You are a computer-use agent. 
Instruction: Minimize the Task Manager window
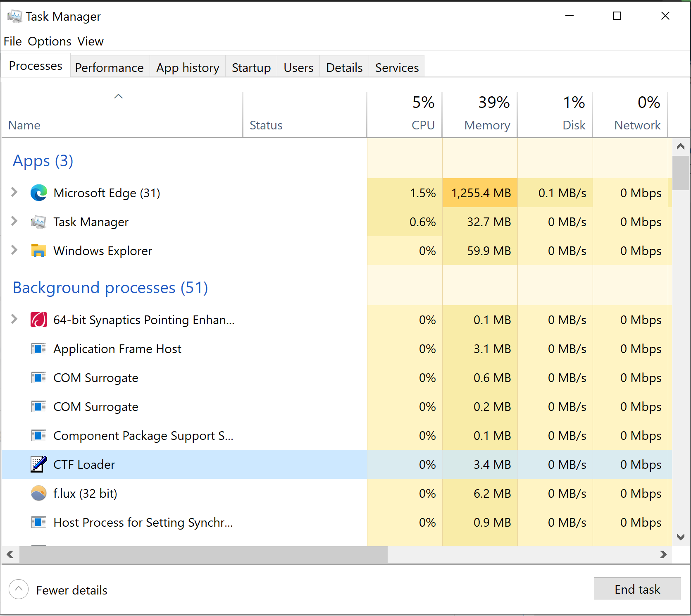coord(569,16)
